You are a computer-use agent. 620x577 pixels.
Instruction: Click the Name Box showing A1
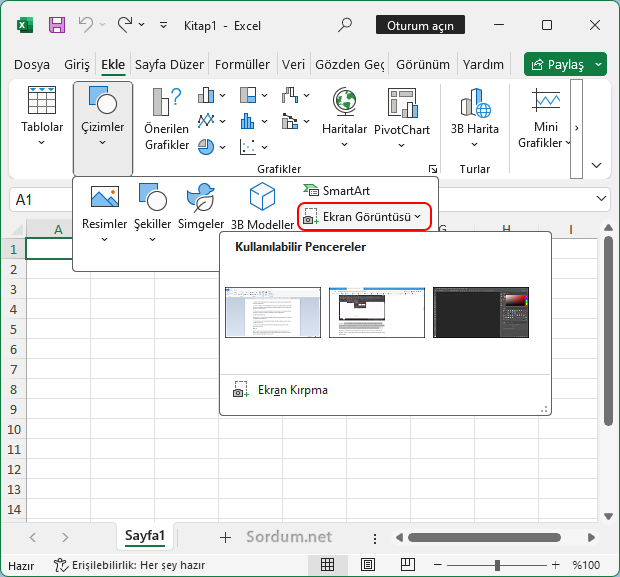[x=41, y=200]
